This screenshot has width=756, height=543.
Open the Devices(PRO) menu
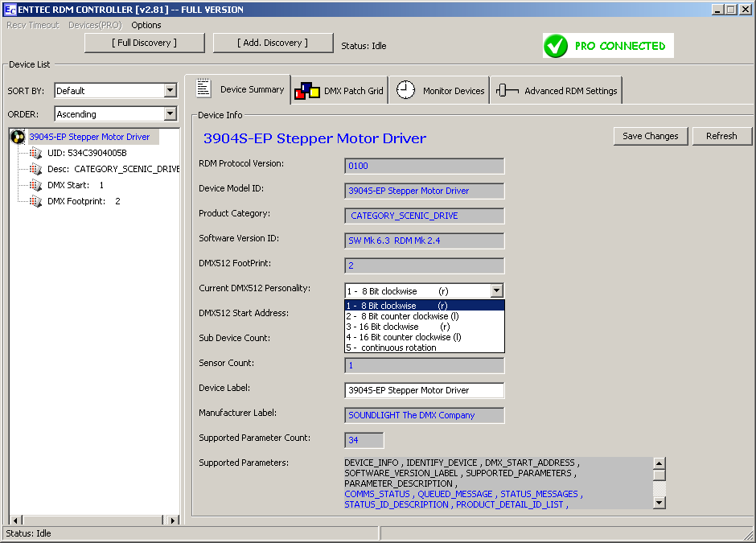[95, 25]
